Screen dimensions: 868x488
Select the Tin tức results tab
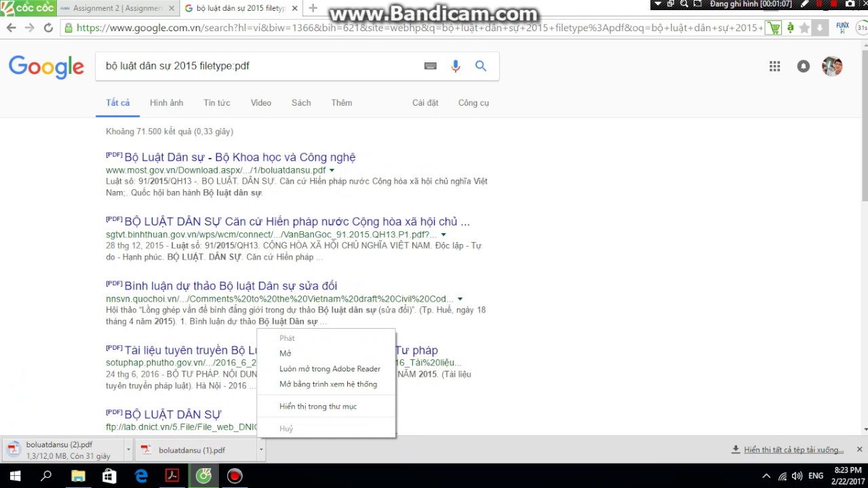coord(217,103)
